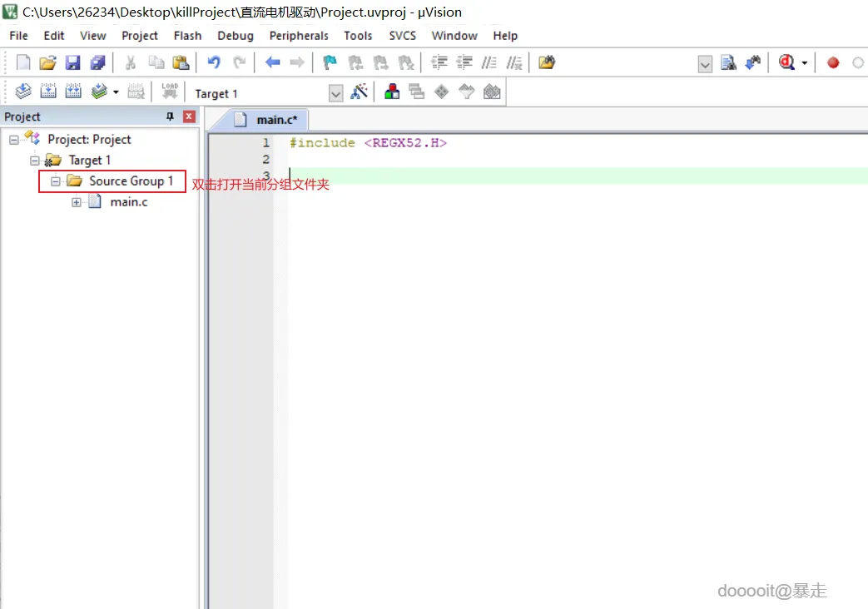The height and width of the screenshot is (609, 868).
Task: Start debug session with magnifier d icon
Action: click(786, 62)
